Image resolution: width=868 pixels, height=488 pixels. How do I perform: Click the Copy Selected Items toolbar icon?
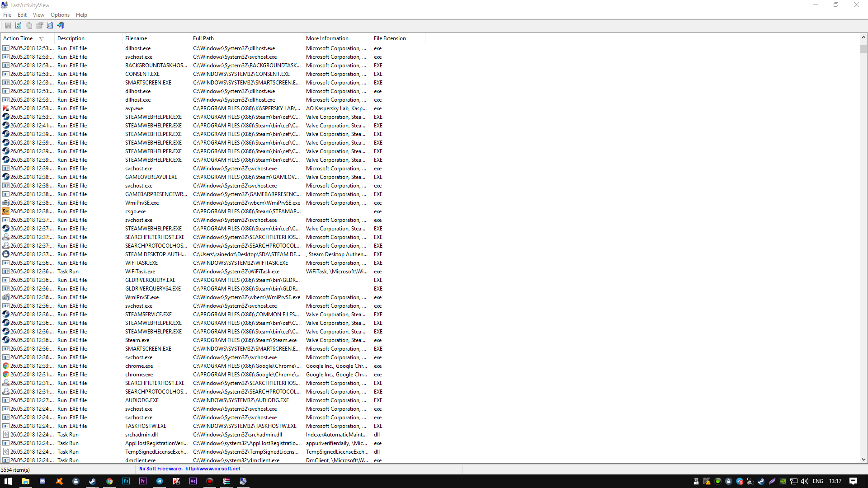pos(29,26)
